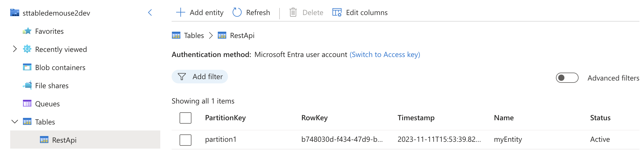Click the RestApi table icon in sidebar
This screenshot has width=644, height=152.
click(x=44, y=140)
